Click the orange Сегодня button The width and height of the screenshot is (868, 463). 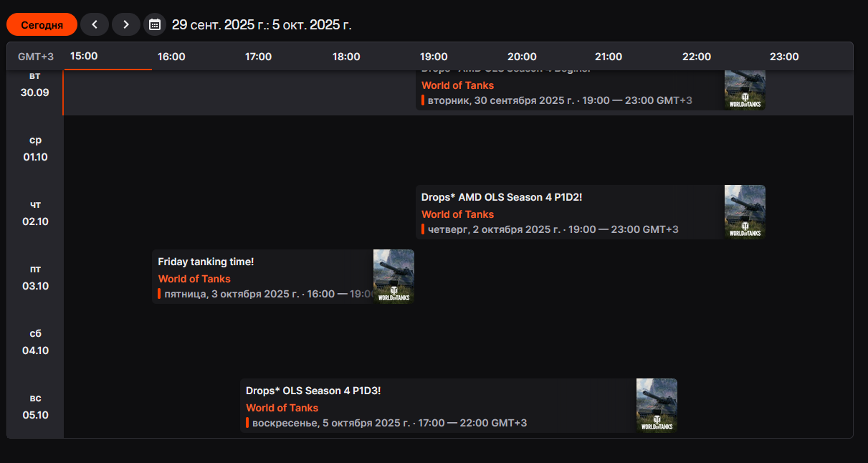coord(42,24)
